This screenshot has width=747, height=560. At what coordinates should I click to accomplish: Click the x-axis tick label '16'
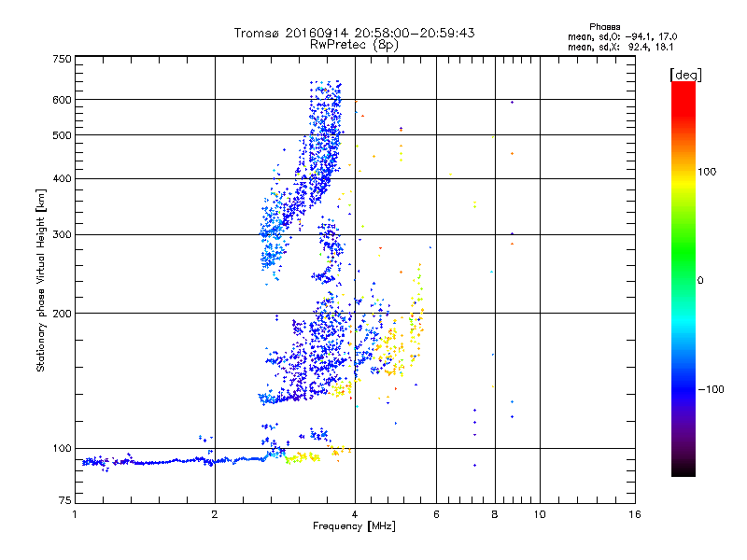click(x=635, y=514)
